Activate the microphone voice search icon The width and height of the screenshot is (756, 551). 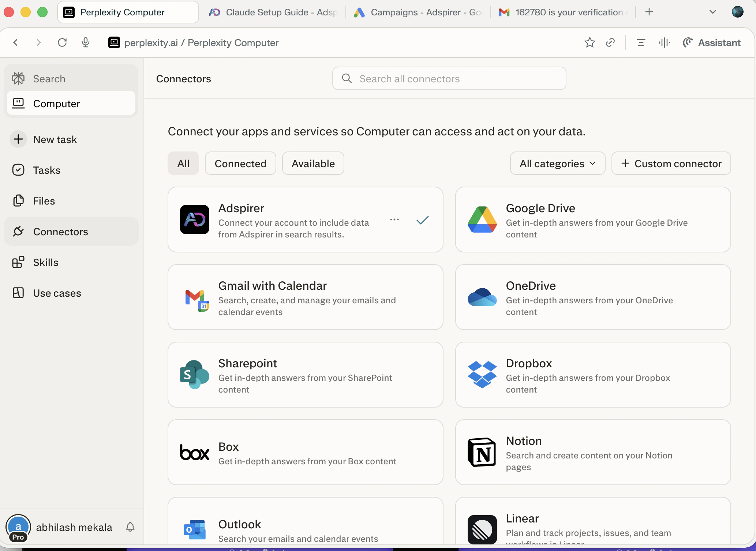86,42
